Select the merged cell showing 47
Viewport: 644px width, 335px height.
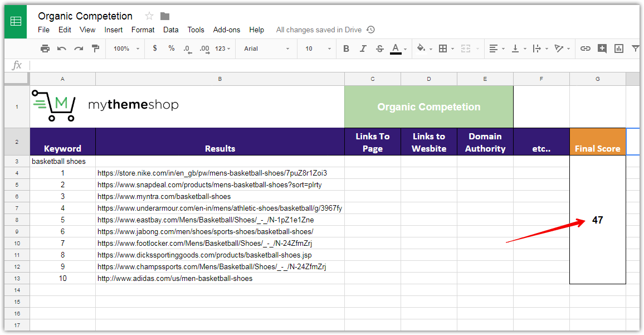tap(598, 220)
